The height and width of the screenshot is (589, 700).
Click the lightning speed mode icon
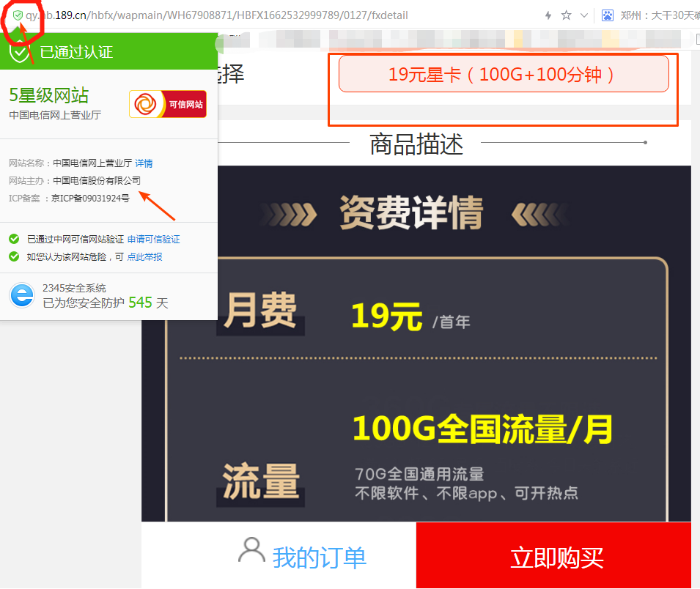point(548,15)
